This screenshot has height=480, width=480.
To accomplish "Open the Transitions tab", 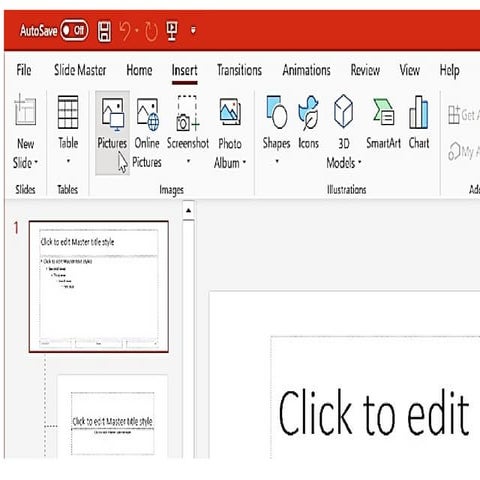I will point(239,70).
